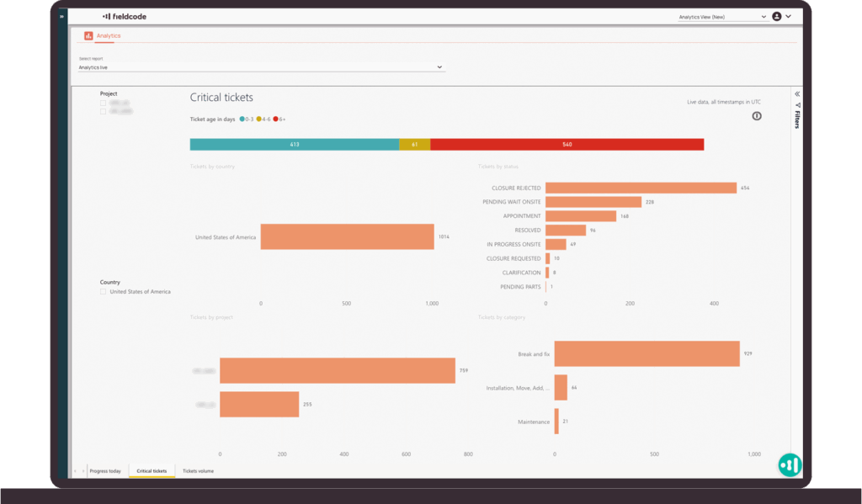
Task: Open the Analytics View (New) dropdown
Action: [722, 16]
